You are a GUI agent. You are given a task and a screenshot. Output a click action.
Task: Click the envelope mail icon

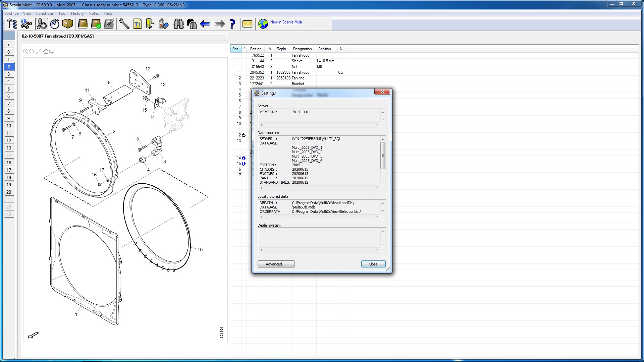pos(247,24)
